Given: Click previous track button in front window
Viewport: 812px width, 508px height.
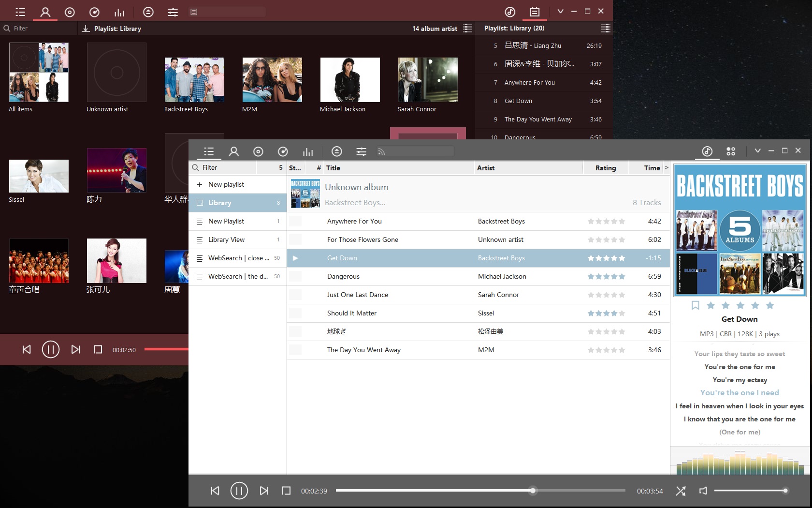Looking at the screenshot, I should click(215, 491).
